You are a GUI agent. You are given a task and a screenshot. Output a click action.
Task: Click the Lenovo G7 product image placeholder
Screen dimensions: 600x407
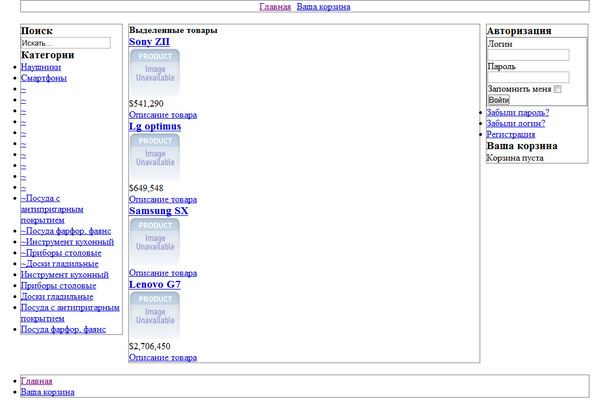(155, 315)
